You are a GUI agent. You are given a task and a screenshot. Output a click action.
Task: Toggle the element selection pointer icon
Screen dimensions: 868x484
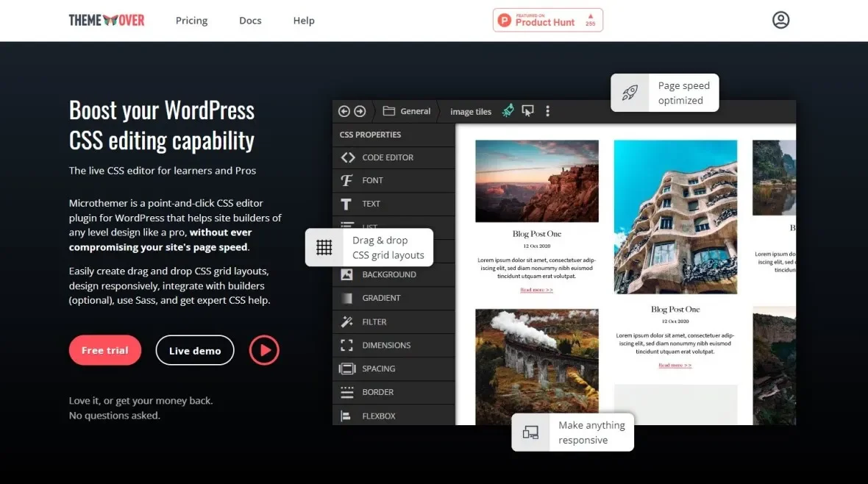pos(527,110)
